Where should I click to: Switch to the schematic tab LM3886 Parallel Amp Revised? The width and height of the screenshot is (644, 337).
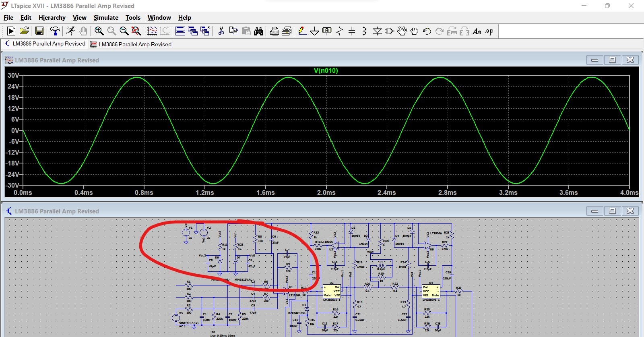[x=45, y=44]
